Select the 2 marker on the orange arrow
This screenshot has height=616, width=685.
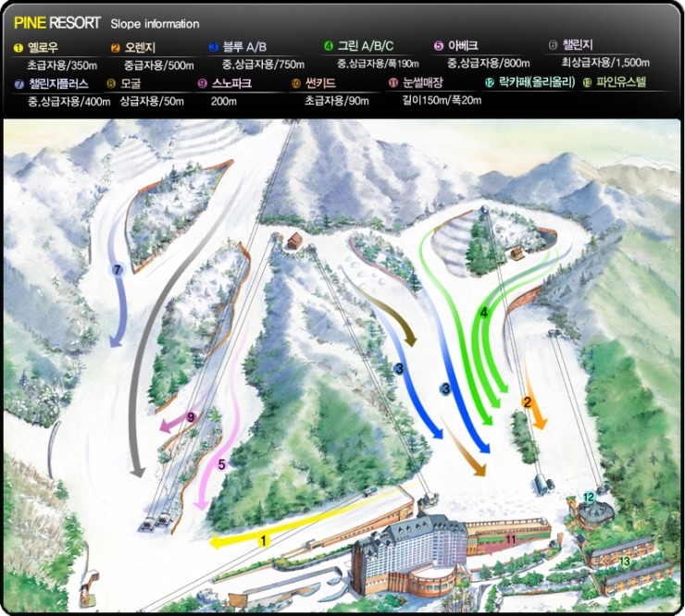[x=528, y=402]
